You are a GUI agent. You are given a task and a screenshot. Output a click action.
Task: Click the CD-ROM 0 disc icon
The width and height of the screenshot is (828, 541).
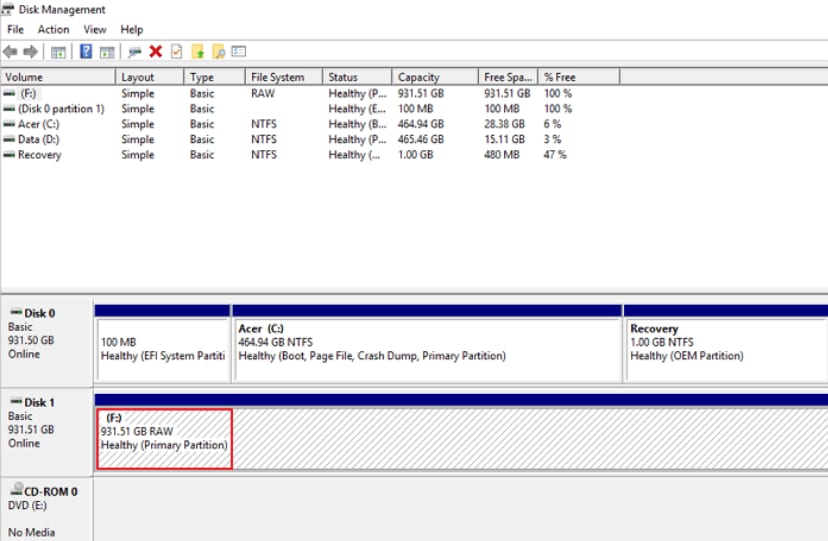[17, 488]
